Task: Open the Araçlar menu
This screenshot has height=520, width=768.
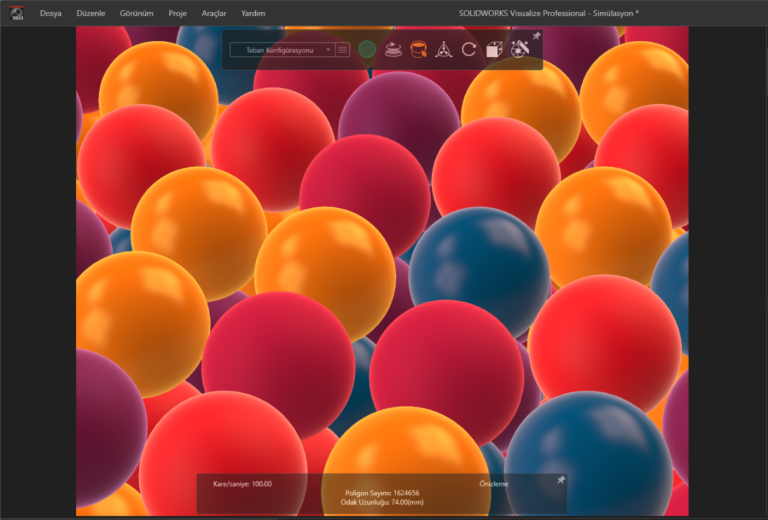Action: (213, 14)
